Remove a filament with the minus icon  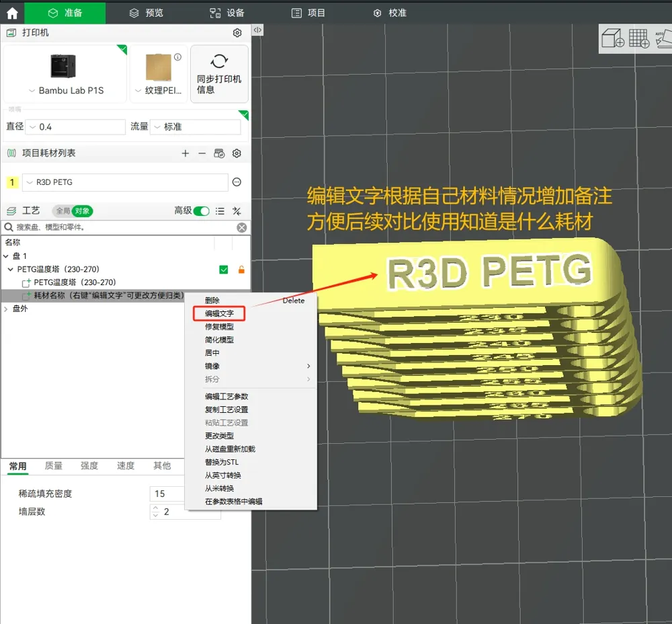[x=202, y=153]
